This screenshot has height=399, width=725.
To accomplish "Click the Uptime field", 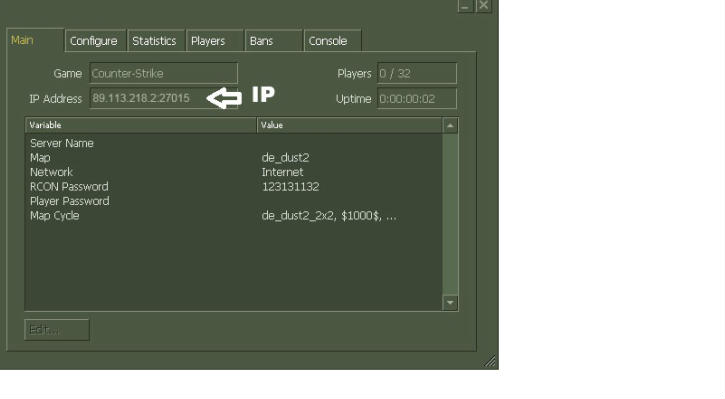I will click(x=417, y=98).
